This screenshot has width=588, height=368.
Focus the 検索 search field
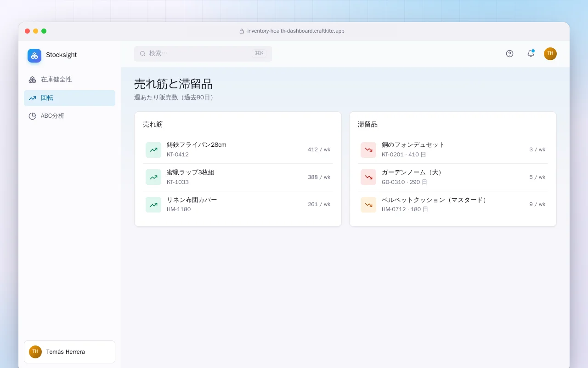(203, 54)
